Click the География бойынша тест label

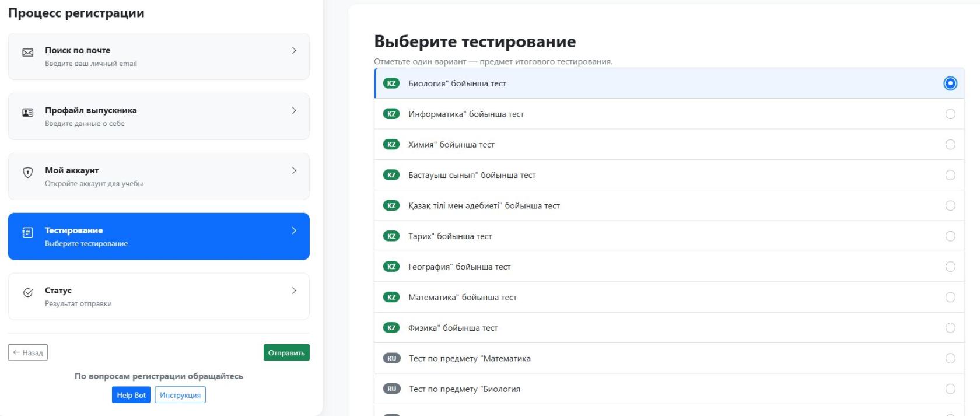pyautogui.click(x=460, y=267)
